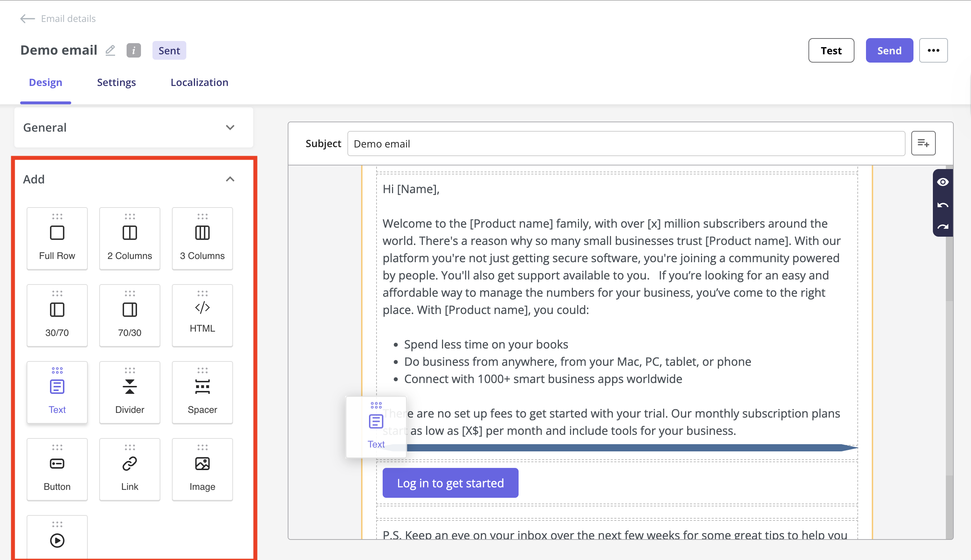Select the Full Row layout block
Viewport: 971px width, 560px height.
point(57,238)
